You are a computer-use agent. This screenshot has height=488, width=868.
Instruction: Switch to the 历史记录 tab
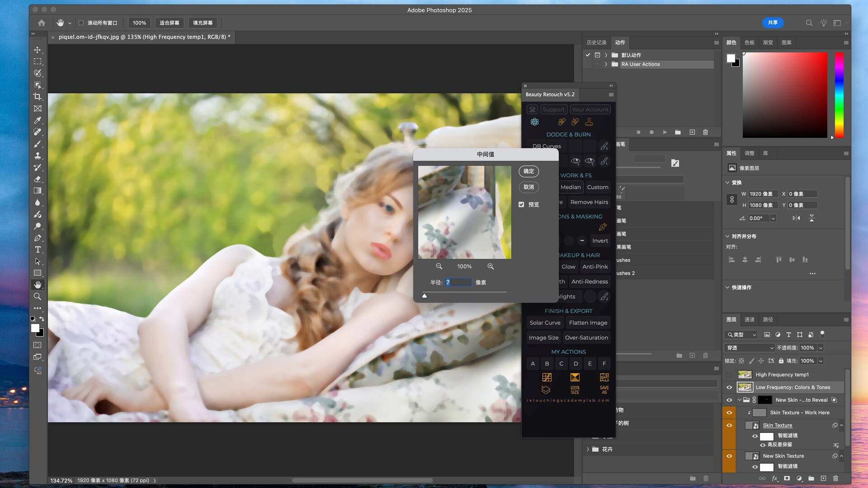pyautogui.click(x=596, y=42)
